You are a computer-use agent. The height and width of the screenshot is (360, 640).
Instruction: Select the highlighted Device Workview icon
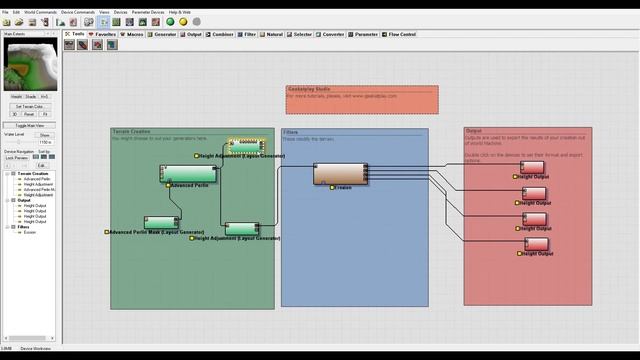[103, 22]
